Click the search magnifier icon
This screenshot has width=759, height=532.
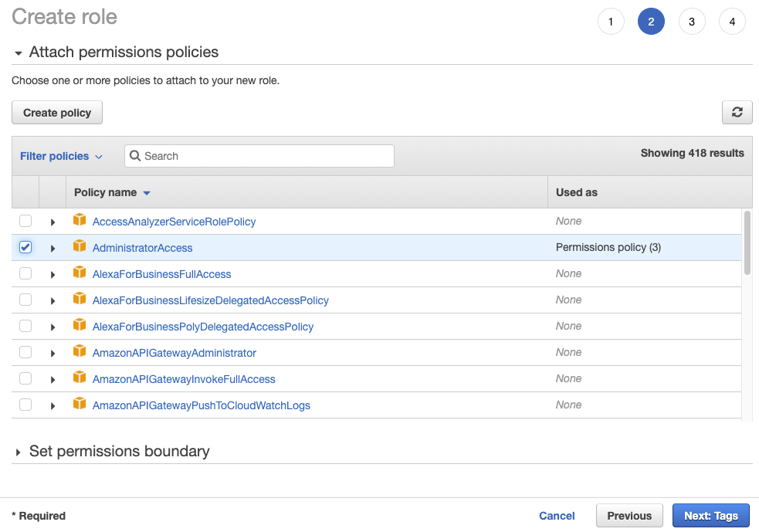pyautogui.click(x=135, y=156)
